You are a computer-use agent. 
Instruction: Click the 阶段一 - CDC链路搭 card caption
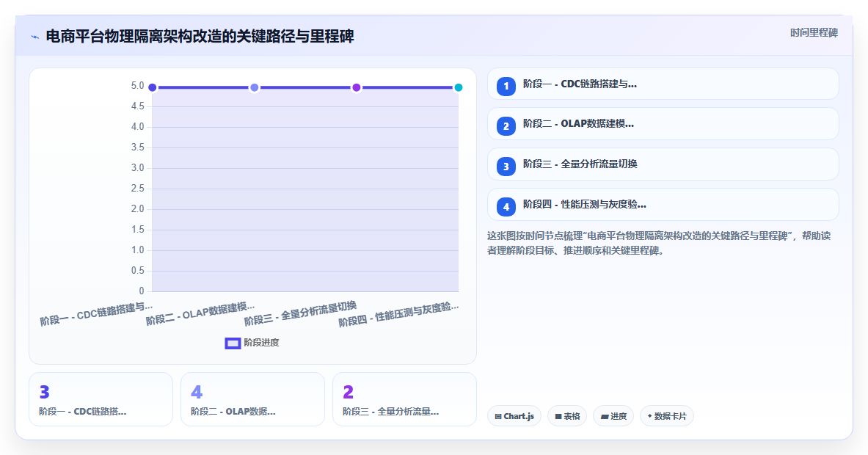click(x=82, y=411)
